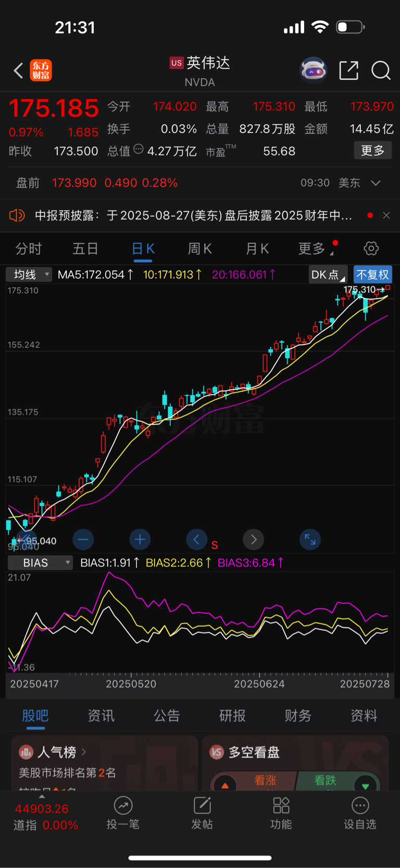
Task: Tap the share export icon
Action: 348,70
